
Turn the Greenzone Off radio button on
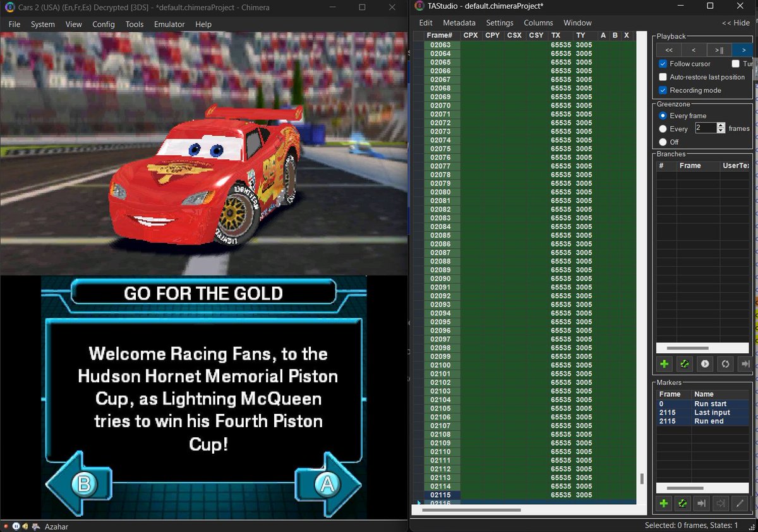click(663, 142)
